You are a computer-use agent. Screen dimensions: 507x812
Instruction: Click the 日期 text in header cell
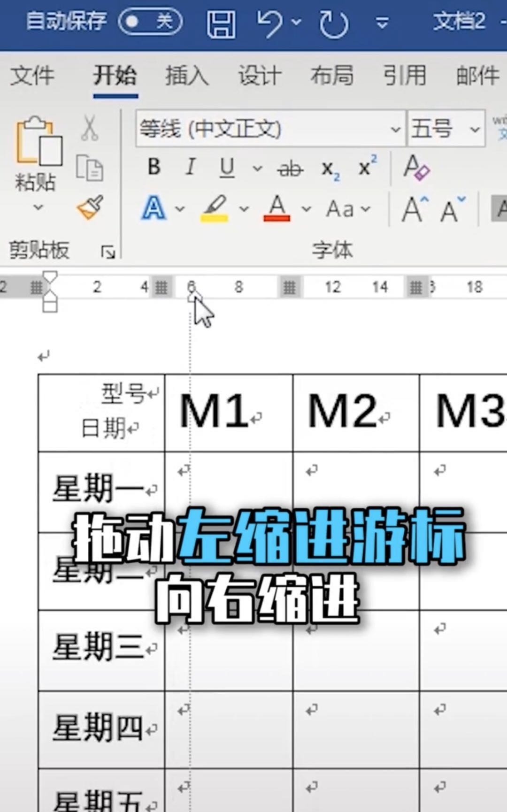point(103,428)
